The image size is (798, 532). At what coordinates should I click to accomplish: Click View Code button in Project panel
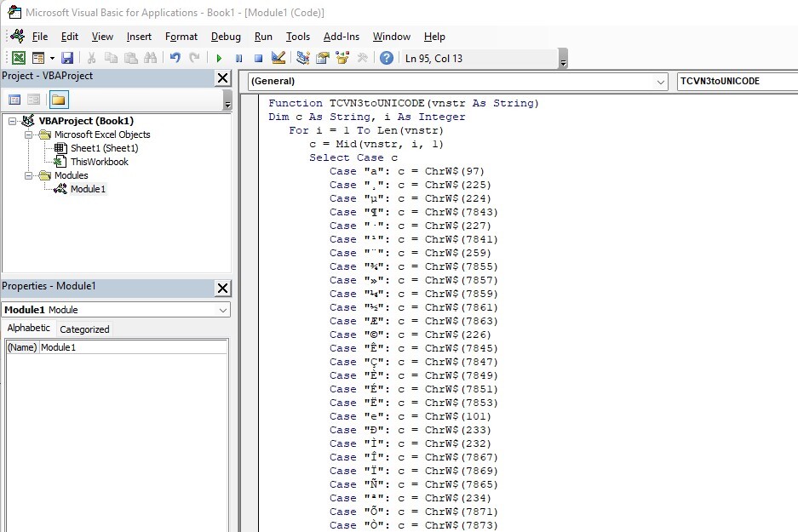point(14,100)
